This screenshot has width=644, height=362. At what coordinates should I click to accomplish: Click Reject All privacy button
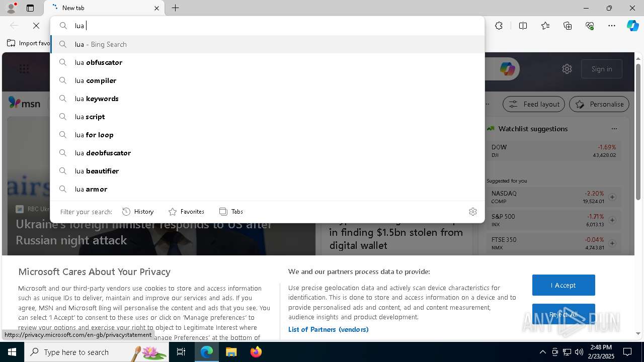(563, 314)
